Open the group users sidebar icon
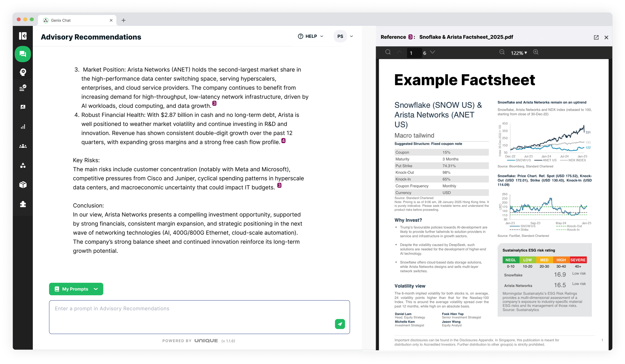625x364 pixels. (23, 146)
